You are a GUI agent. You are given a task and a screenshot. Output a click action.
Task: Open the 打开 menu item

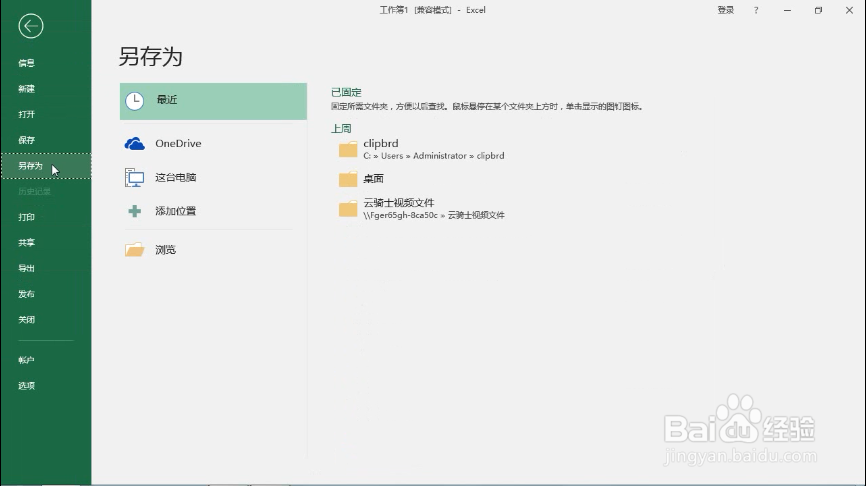pyautogui.click(x=27, y=114)
